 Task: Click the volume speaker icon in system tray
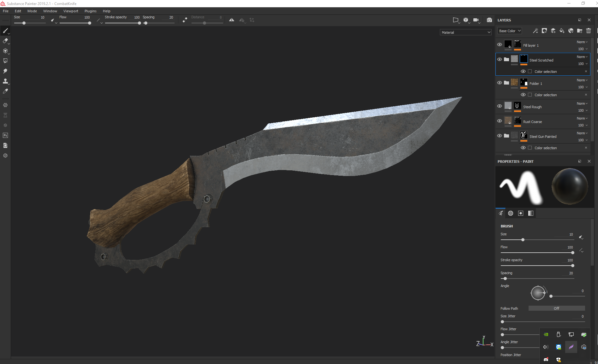click(x=546, y=347)
